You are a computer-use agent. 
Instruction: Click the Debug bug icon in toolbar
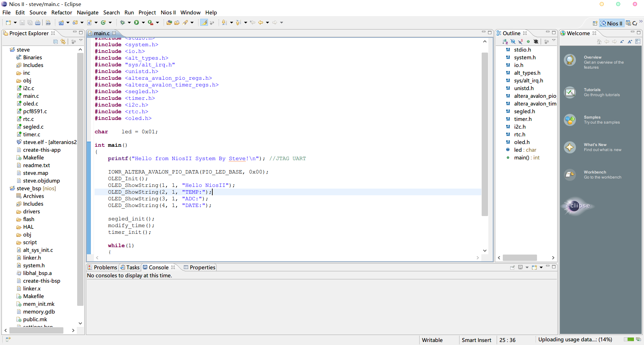point(122,22)
